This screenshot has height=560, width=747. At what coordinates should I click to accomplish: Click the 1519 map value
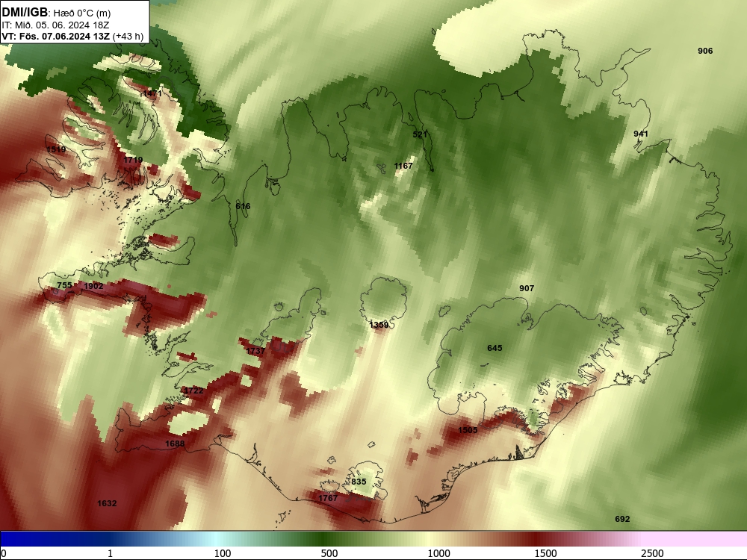(56, 149)
